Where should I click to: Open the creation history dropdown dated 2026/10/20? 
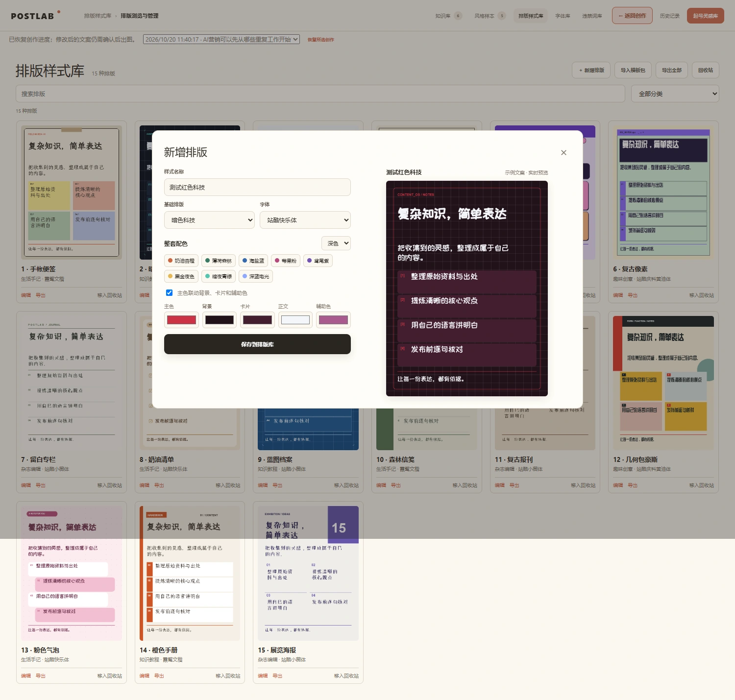tap(221, 39)
